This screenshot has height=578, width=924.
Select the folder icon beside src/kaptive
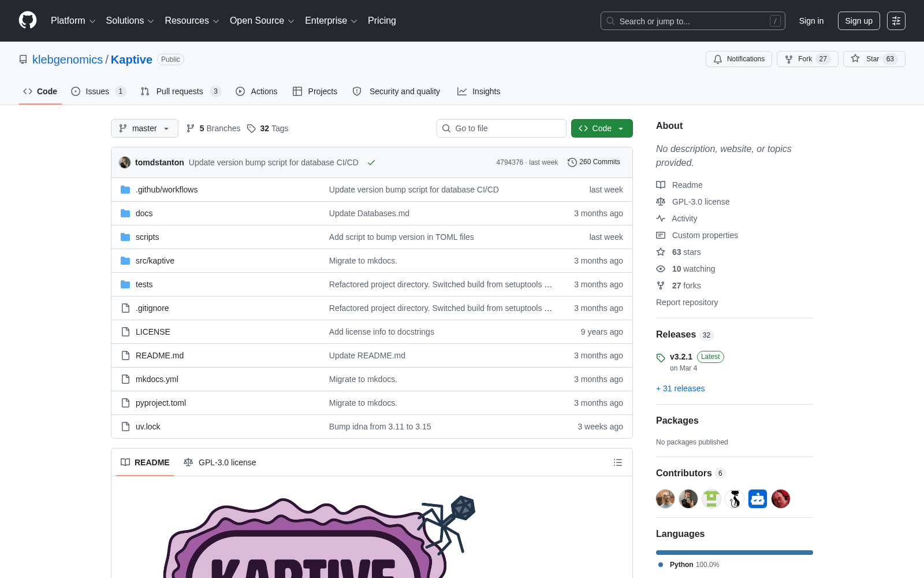point(125,261)
